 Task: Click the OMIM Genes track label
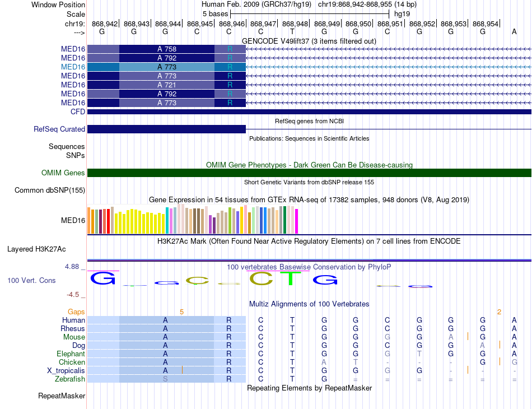pos(63,173)
